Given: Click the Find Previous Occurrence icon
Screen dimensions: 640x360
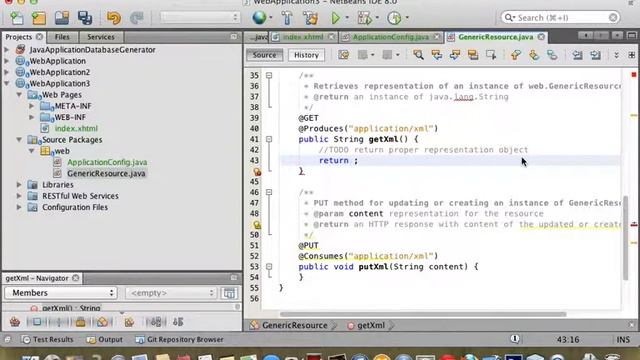Looking at the screenshot, I should [x=437, y=55].
